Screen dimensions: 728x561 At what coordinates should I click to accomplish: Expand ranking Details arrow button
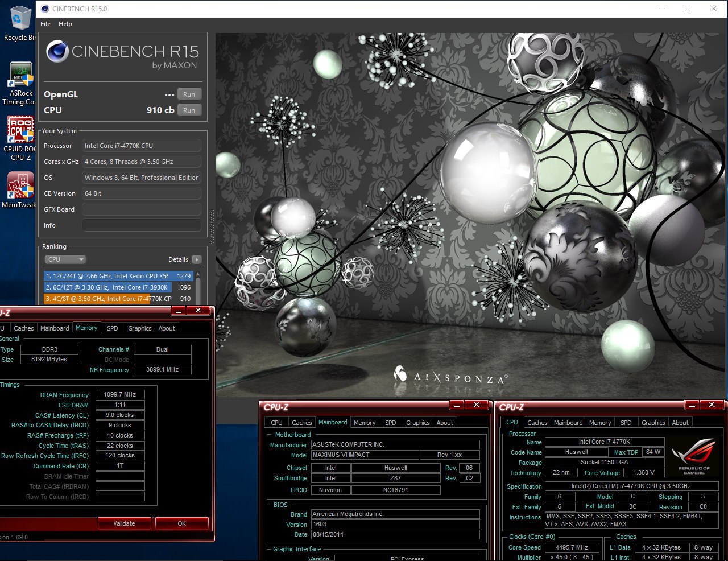[x=197, y=259]
